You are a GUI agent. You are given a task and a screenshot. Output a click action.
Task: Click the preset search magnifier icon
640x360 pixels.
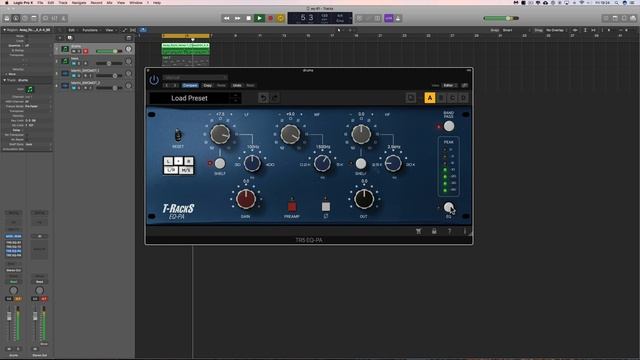[411, 98]
